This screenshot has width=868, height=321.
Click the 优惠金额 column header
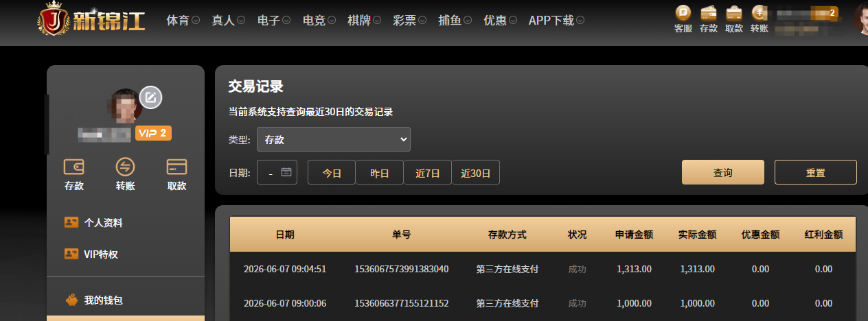point(761,235)
